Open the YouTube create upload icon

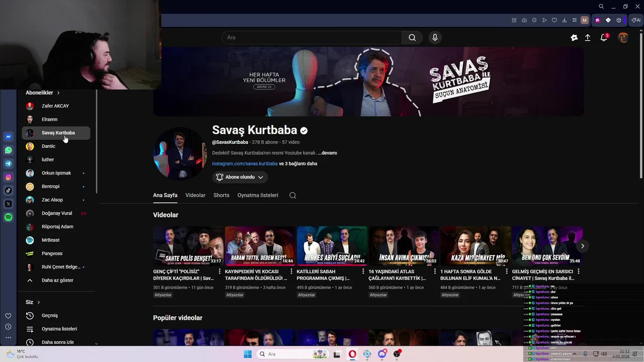(588, 38)
